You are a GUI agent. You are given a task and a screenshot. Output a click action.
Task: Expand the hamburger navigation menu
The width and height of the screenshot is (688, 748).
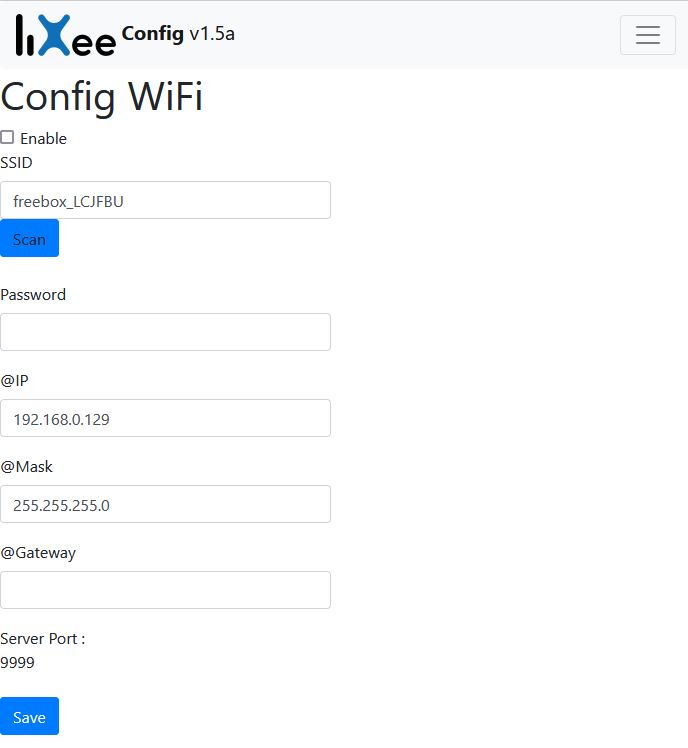click(x=647, y=35)
